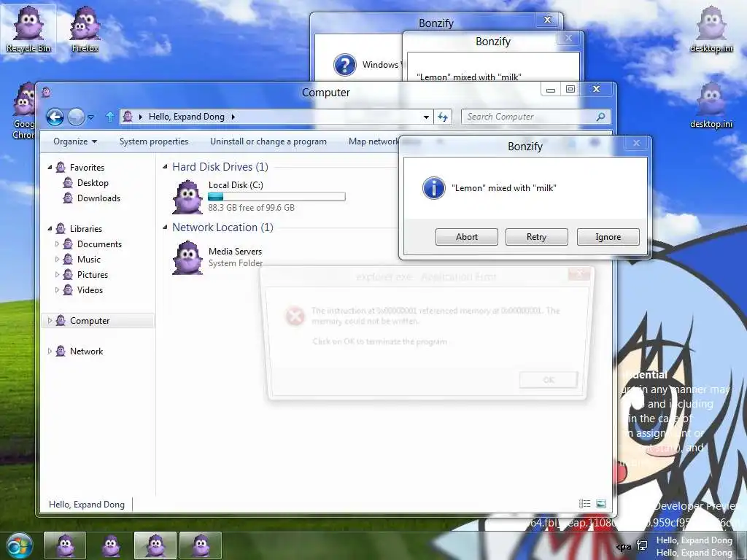The width and height of the screenshot is (747, 560).
Task: Open the Google Chrome desktop shortcut
Action: click(24, 111)
